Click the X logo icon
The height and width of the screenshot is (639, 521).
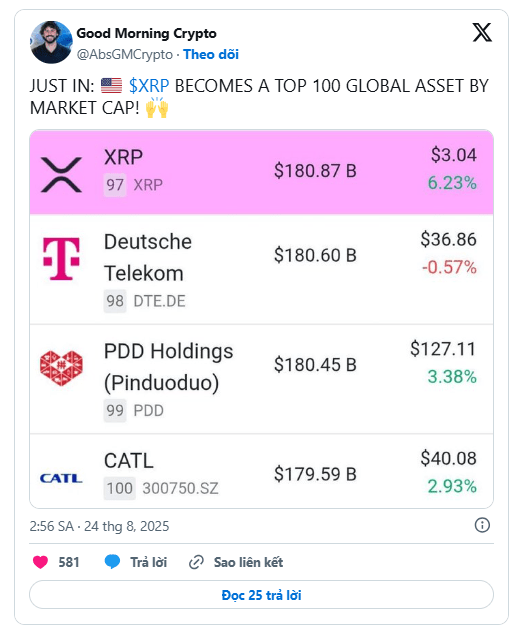point(482,33)
